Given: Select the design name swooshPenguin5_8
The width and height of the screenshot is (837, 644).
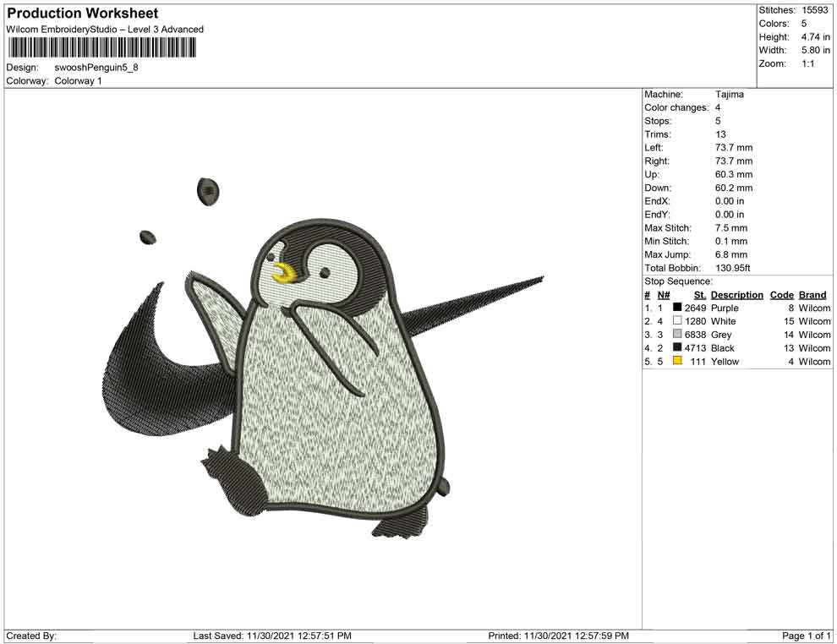Looking at the screenshot, I should 96,68.
